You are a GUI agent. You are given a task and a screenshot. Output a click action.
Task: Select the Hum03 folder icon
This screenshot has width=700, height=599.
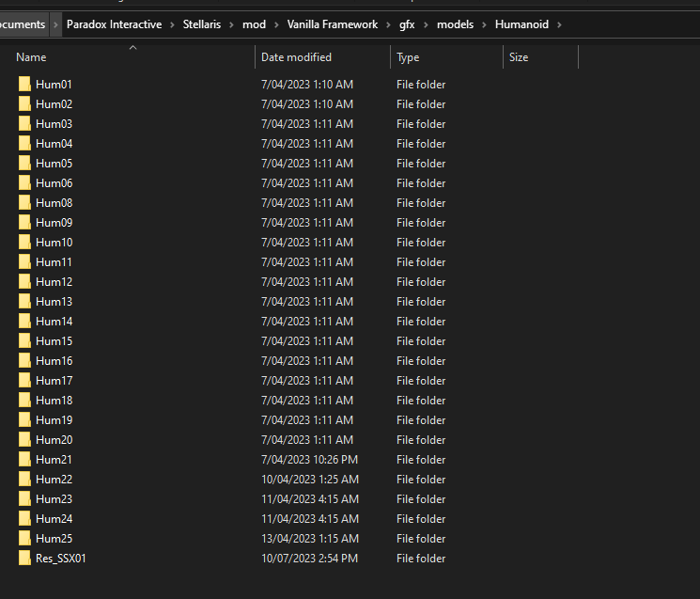(x=24, y=123)
